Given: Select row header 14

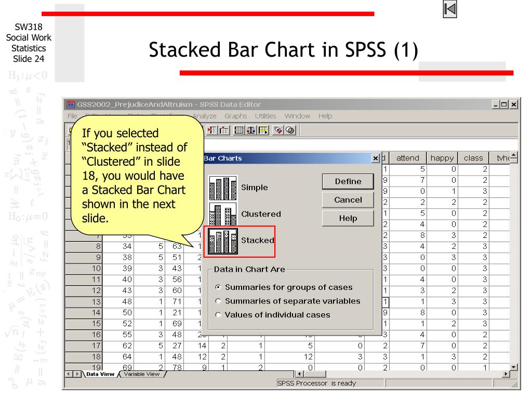Looking at the screenshot, I should (84, 312).
